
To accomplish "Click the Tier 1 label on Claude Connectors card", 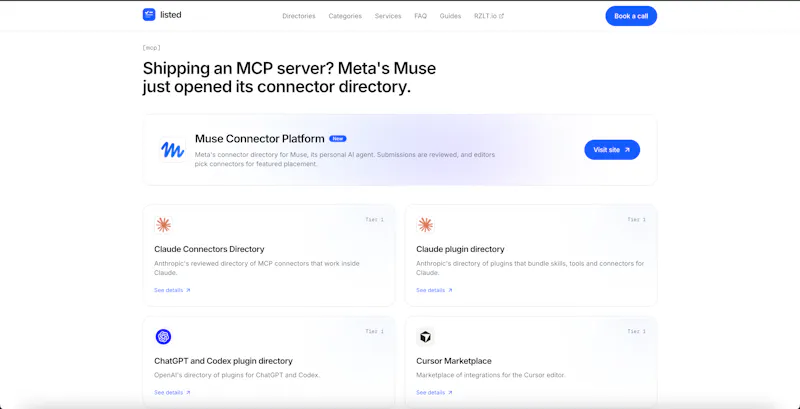I will pyautogui.click(x=374, y=220).
